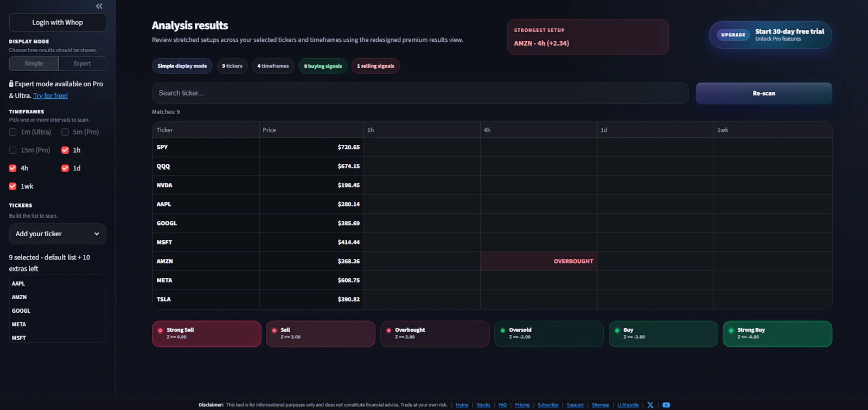Toggle the 1m (Ultra) timeframe checkbox

(x=12, y=132)
